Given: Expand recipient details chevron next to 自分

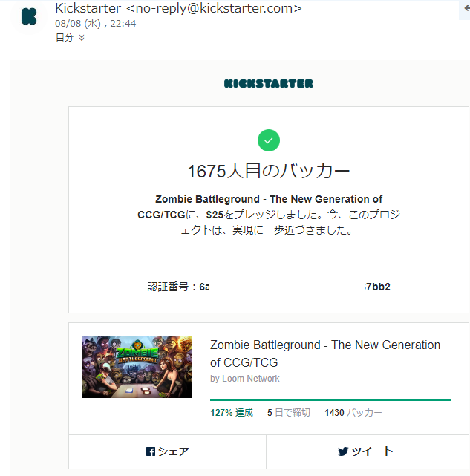Looking at the screenshot, I should (82, 38).
